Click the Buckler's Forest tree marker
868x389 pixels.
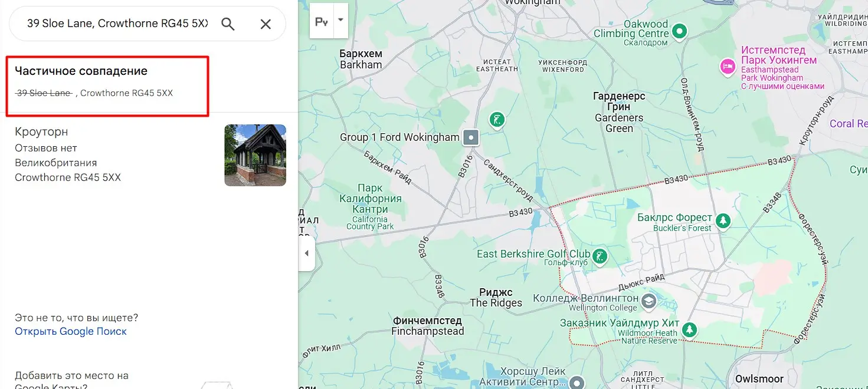[x=723, y=221]
